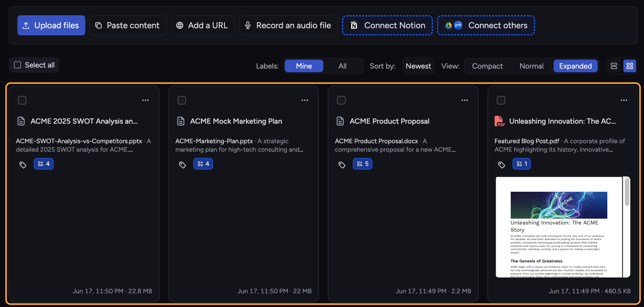Open the three-dot menu on SWOT Analysis card
The height and width of the screenshot is (307, 644).
[x=145, y=100]
